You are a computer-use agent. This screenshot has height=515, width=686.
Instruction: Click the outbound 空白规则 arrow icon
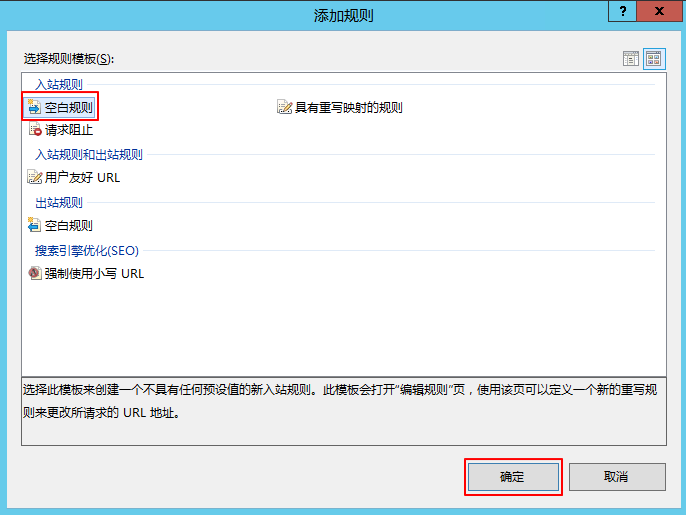[35, 226]
